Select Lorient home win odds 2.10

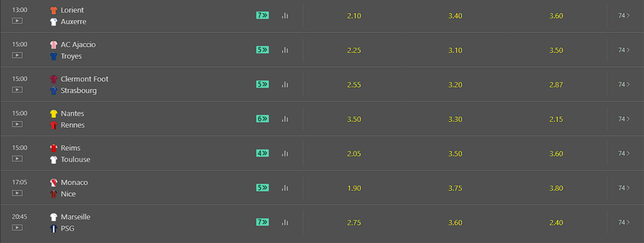(x=354, y=16)
